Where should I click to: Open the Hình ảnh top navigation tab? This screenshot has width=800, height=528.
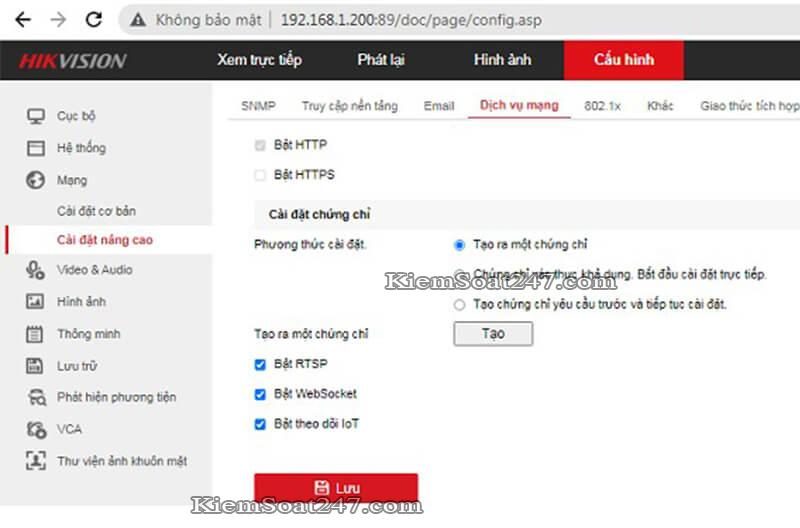point(502,60)
